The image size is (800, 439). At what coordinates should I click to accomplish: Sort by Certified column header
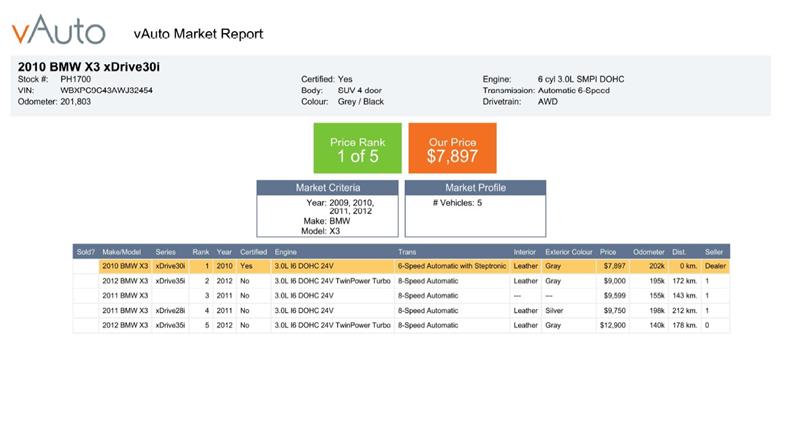click(254, 252)
